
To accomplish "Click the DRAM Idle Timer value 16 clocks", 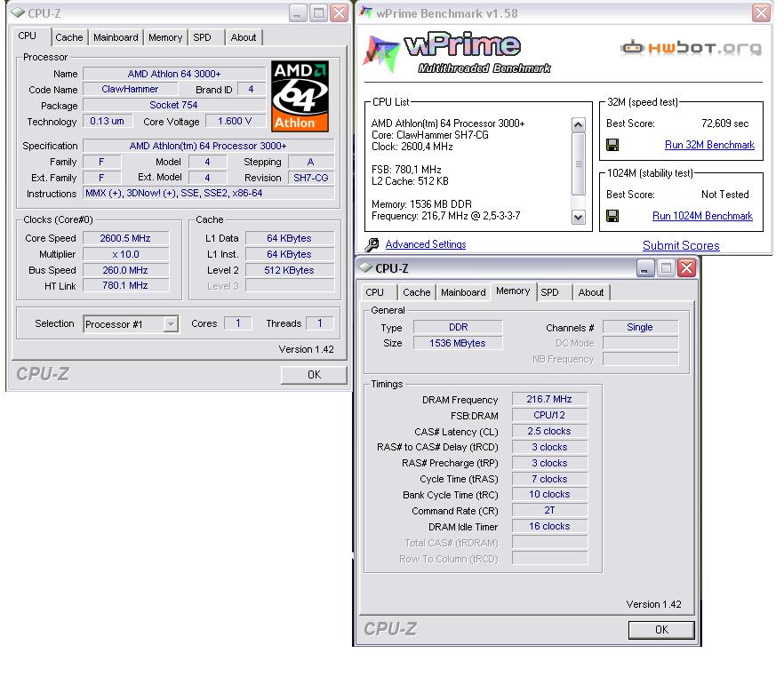I will (x=549, y=526).
